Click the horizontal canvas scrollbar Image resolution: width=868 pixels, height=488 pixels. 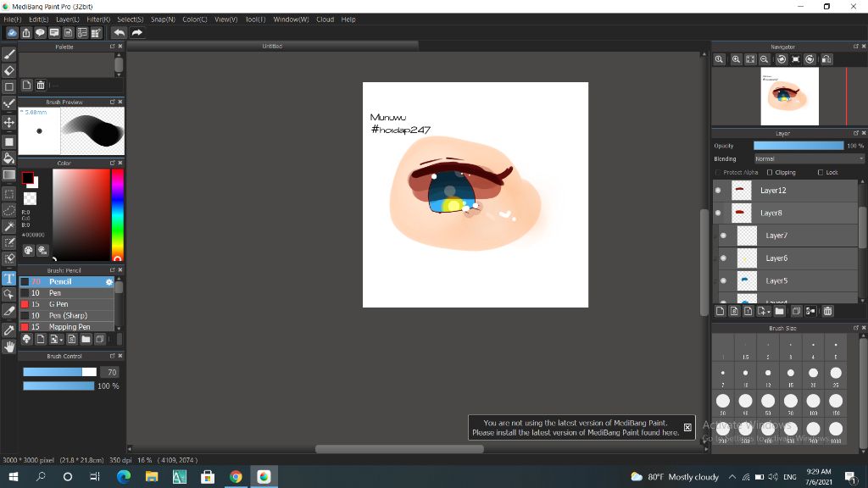coord(399,449)
